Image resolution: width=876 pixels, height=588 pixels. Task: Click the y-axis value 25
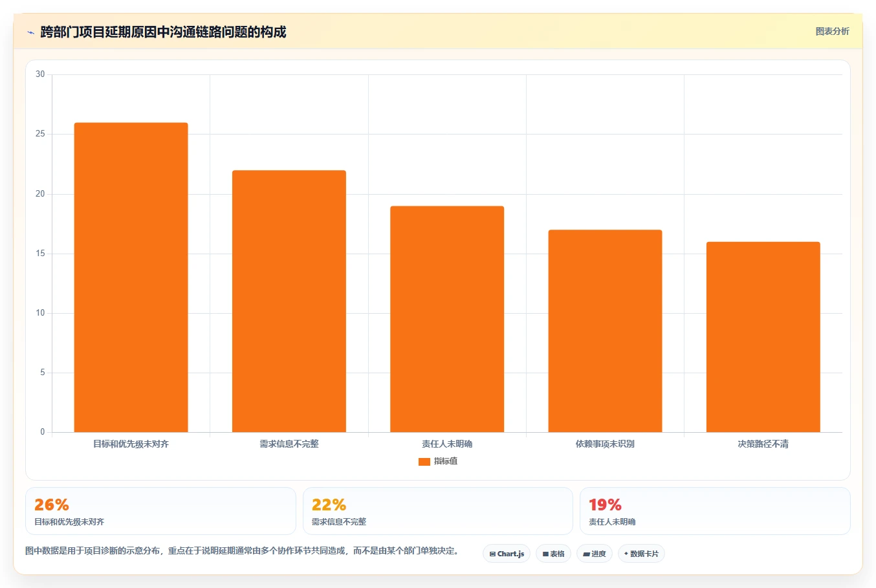point(40,134)
